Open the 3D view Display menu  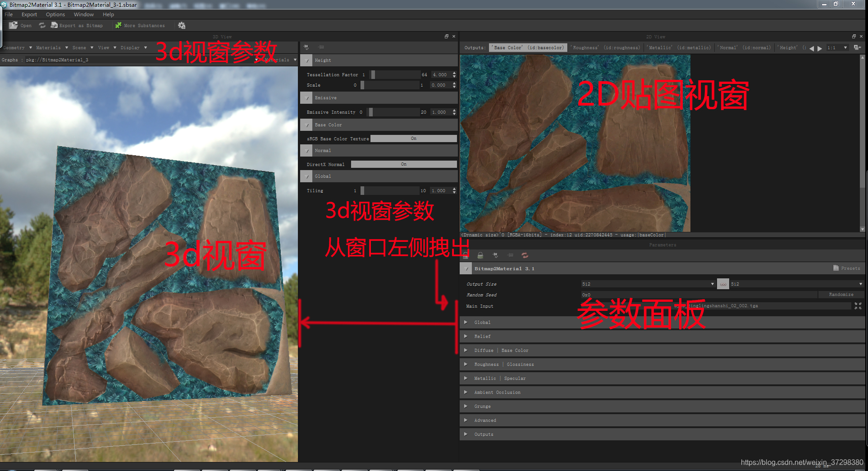click(133, 48)
